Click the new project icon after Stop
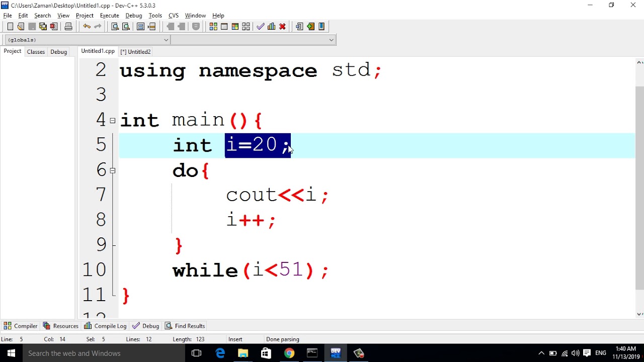Screen dimensions: 644x362 (x=299, y=27)
